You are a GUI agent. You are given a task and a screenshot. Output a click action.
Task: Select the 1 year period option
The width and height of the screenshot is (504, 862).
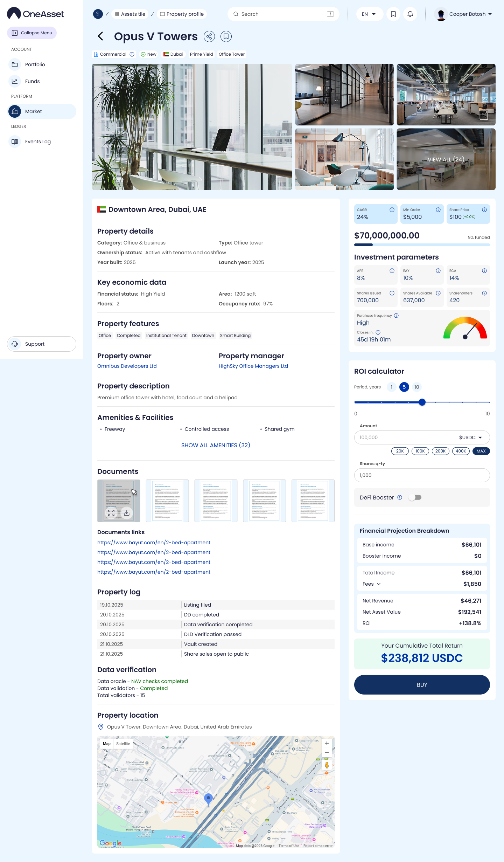391,387
